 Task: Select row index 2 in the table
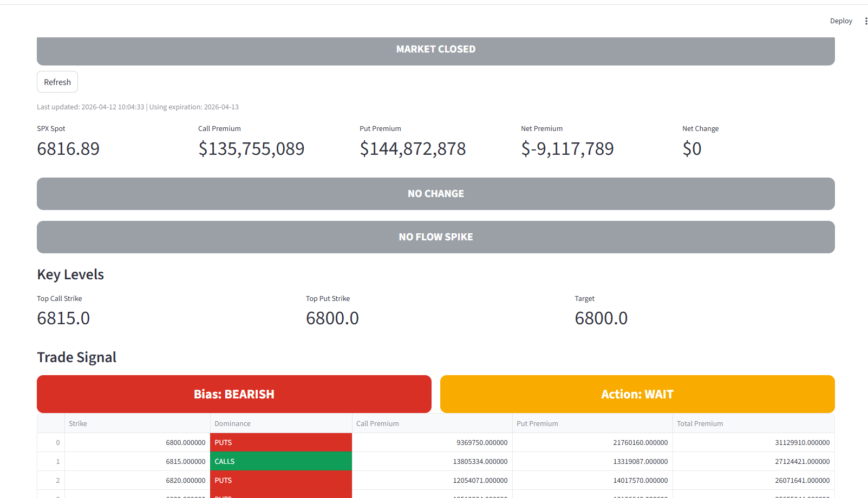pos(58,481)
